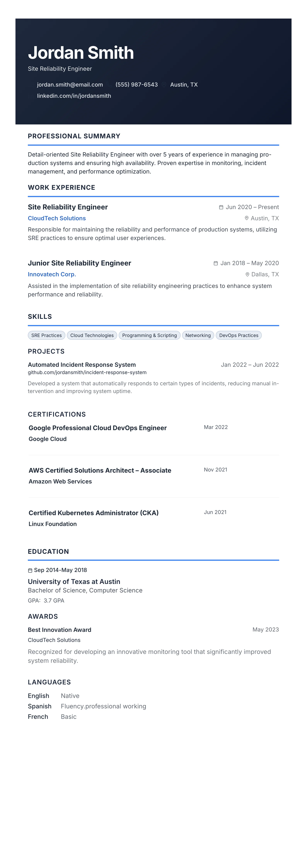Click the jordan.smith@email.com address in header
This screenshot has height=868, width=307.
(x=70, y=85)
